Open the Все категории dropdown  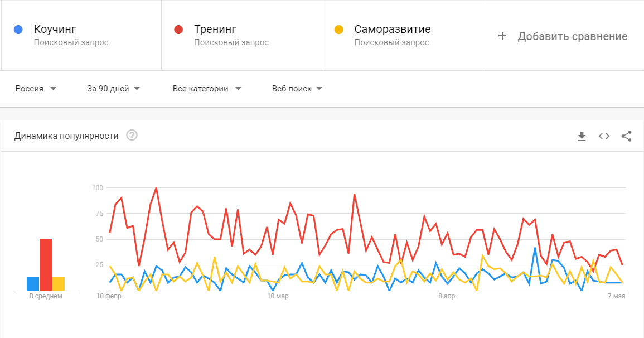point(207,89)
